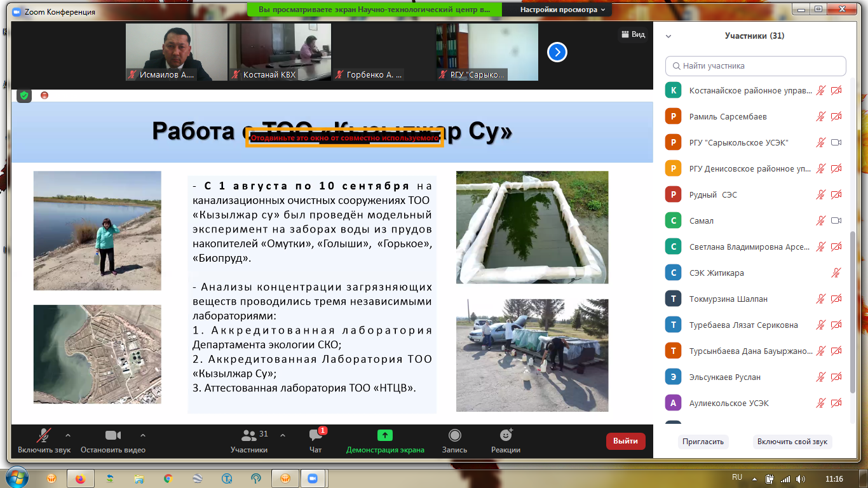Screen dimensions: 868x488
Task: Click the Найти участника search field
Action: click(x=756, y=66)
